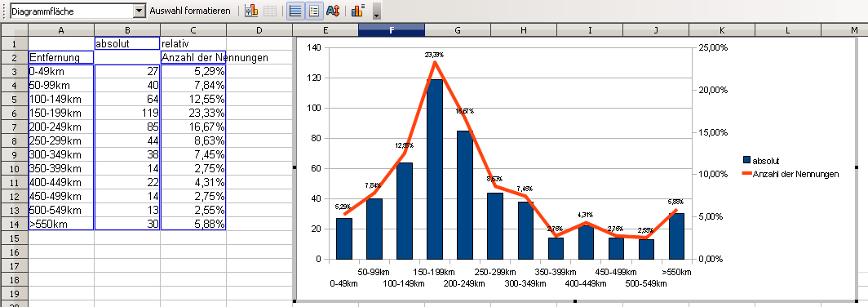Screen dimensions: 868x307
Task: Expand the toolbar overflow arrow
Action: pyautogui.click(x=377, y=11)
